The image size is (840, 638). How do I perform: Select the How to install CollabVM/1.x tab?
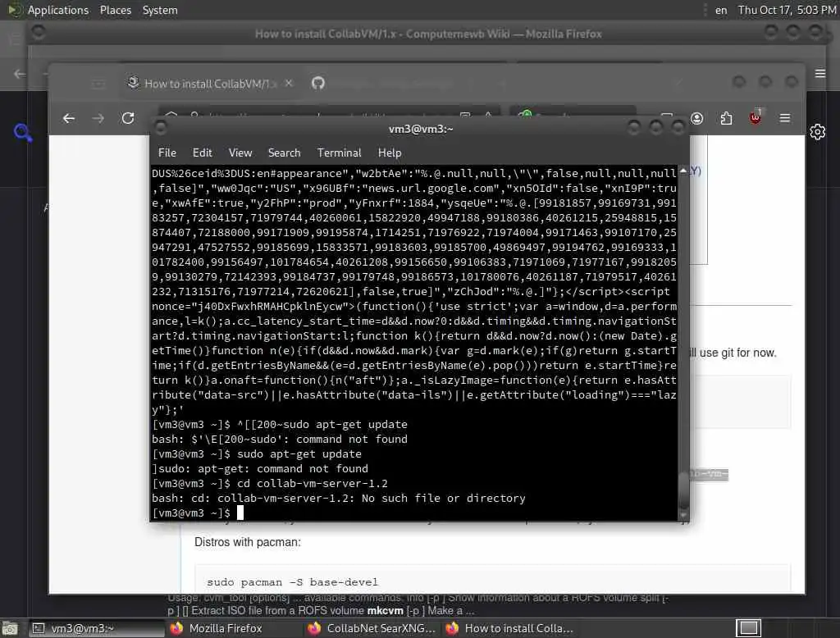209,84
